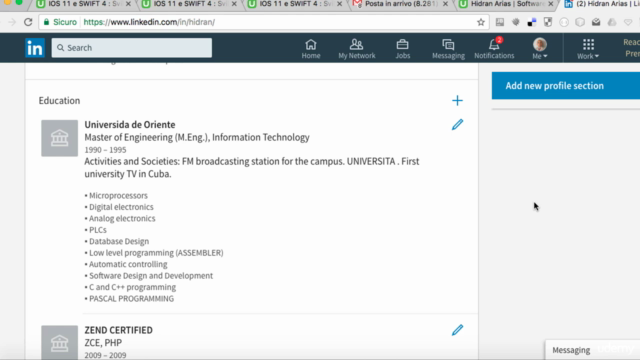Add a new education entry with plus icon
The image size is (640, 360).
point(457,100)
